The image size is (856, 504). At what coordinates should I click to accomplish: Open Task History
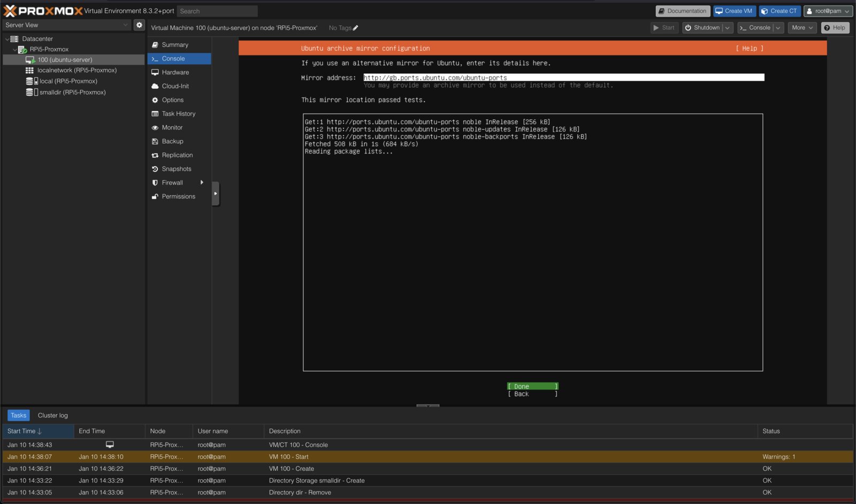click(179, 114)
